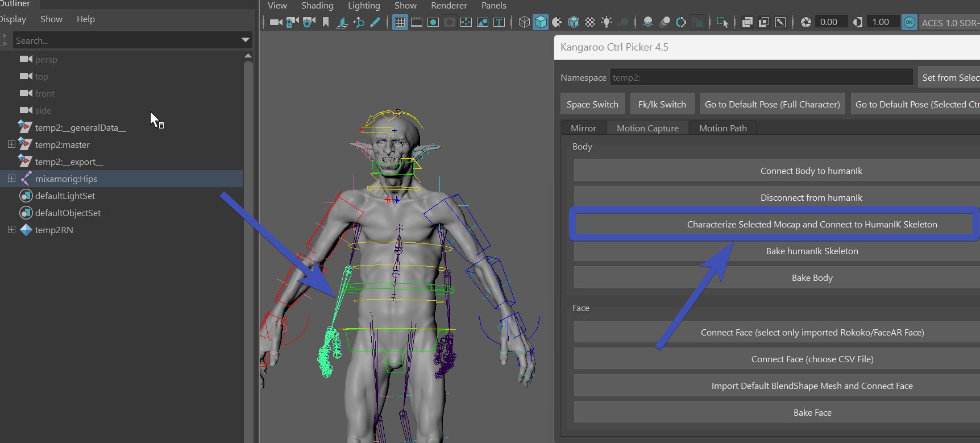Viewport: 980px width, 443px height.
Task: Click the Exposure aperture icon
Action: point(805,22)
